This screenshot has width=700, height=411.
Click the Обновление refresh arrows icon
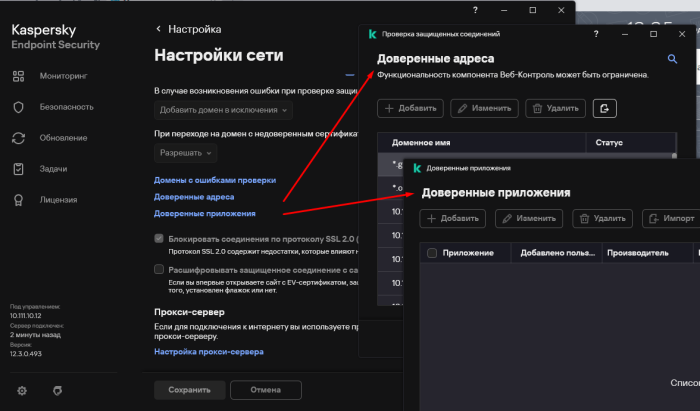[18, 138]
